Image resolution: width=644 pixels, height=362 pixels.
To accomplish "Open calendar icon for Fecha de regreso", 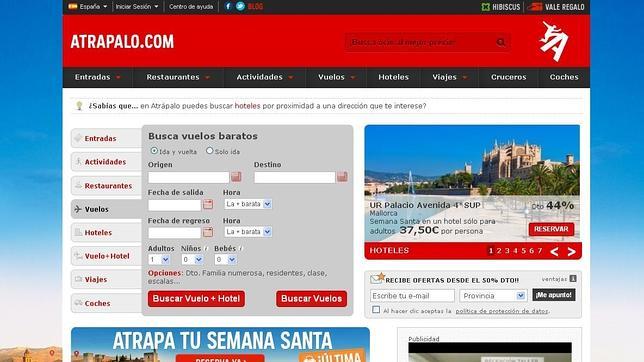I will pos(208,232).
